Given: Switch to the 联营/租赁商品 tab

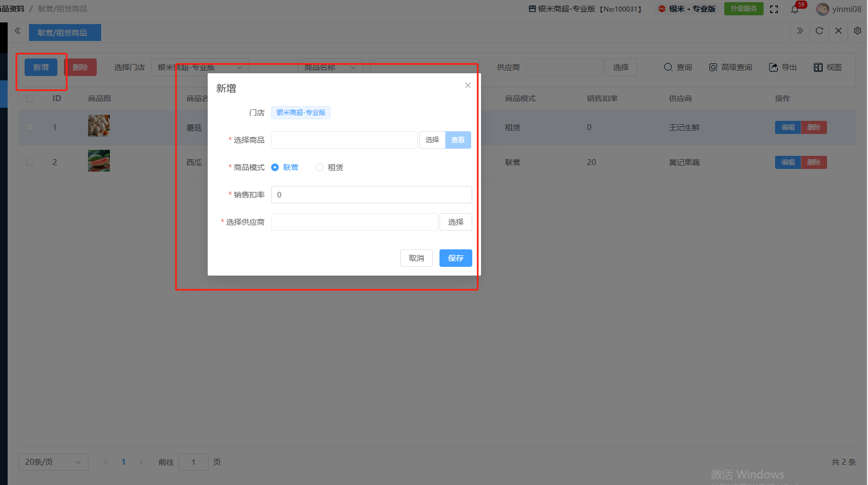Looking at the screenshot, I should coord(62,33).
